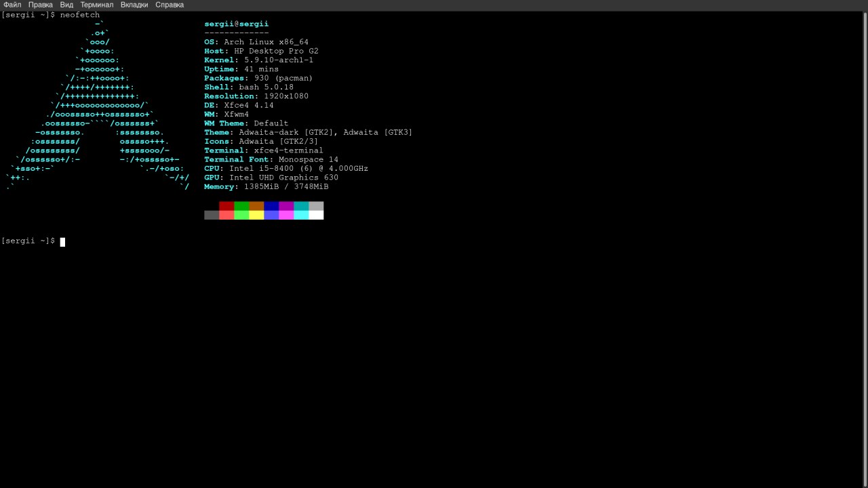Click the bright cyan color block
Screen dimensions: 868x488
point(301,215)
